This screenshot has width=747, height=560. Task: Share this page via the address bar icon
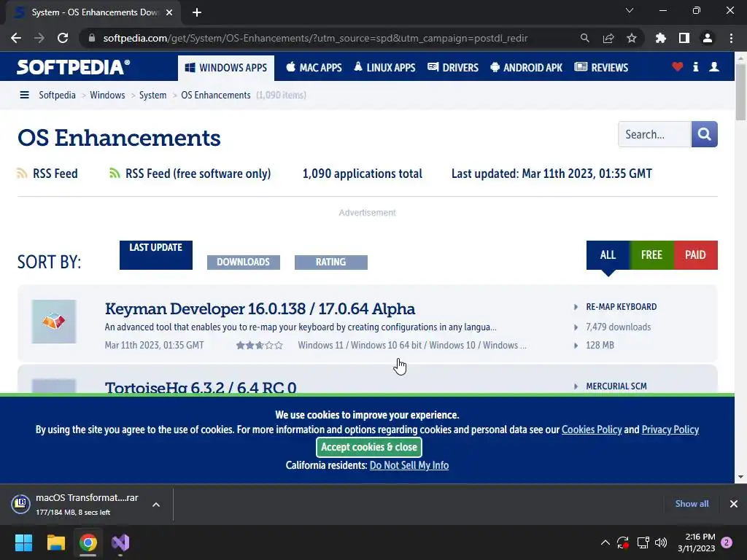coord(608,38)
